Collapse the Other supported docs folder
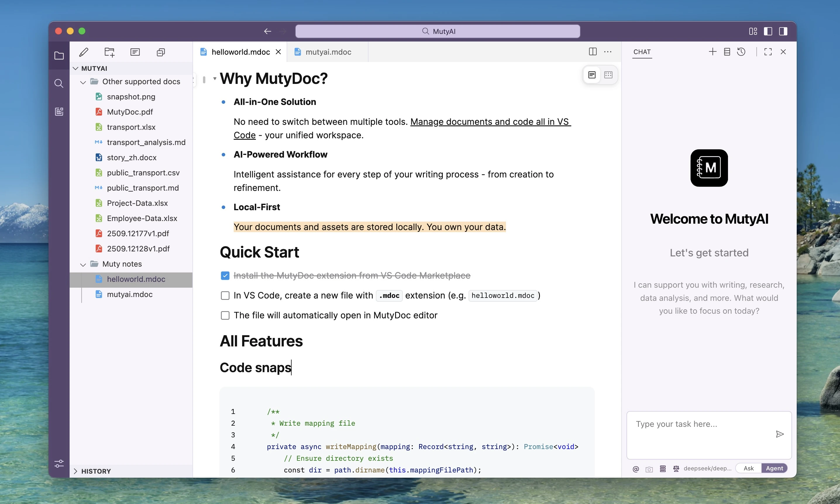Viewport: 840px width, 504px height. [83, 82]
